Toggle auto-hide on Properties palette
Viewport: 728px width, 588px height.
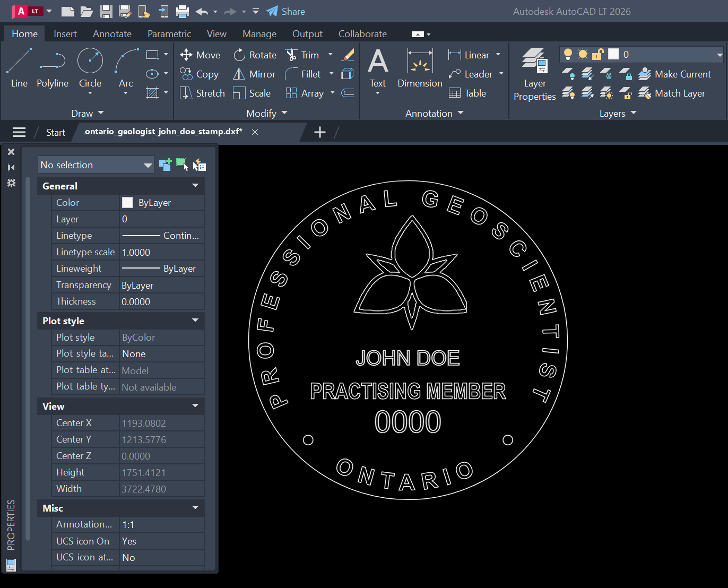click(x=11, y=167)
